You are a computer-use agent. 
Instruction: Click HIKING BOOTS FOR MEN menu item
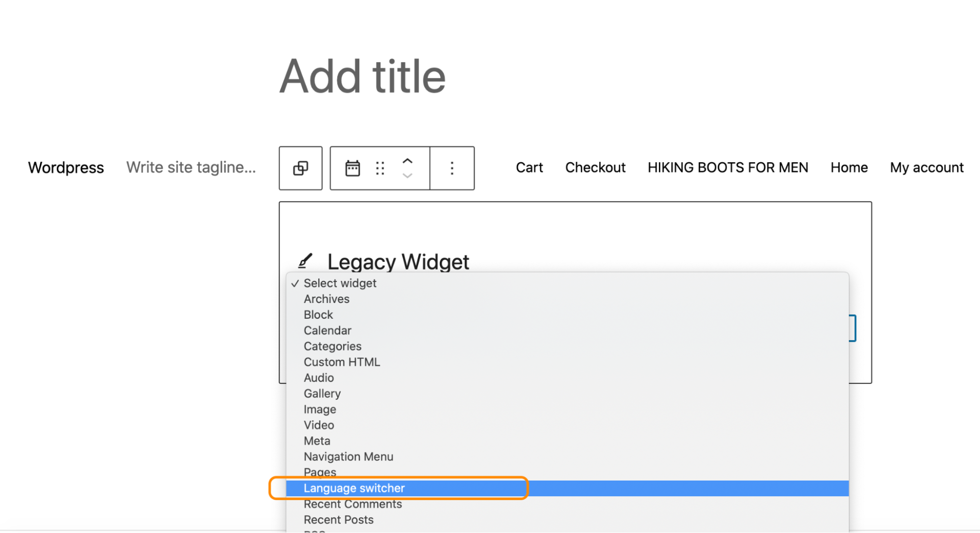728,168
